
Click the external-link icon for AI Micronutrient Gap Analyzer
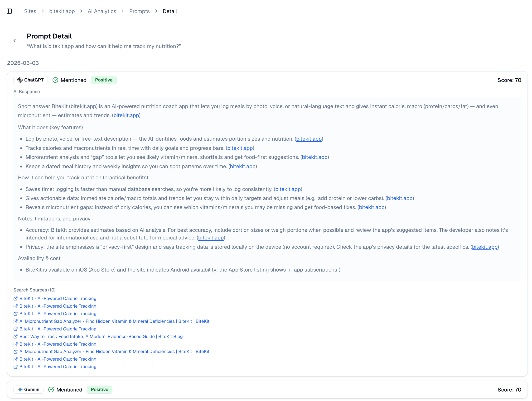pyautogui.click(x=15, y=321)
